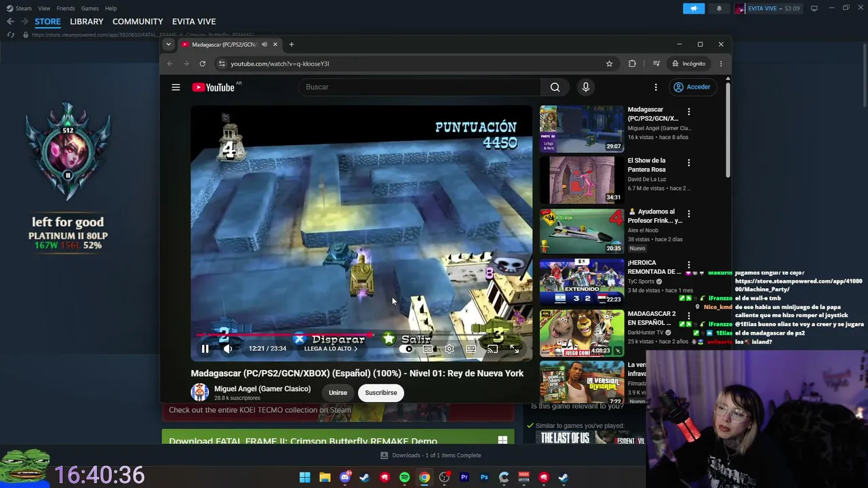
Task: Go back in Chrome browser
Action: point(170,64)
